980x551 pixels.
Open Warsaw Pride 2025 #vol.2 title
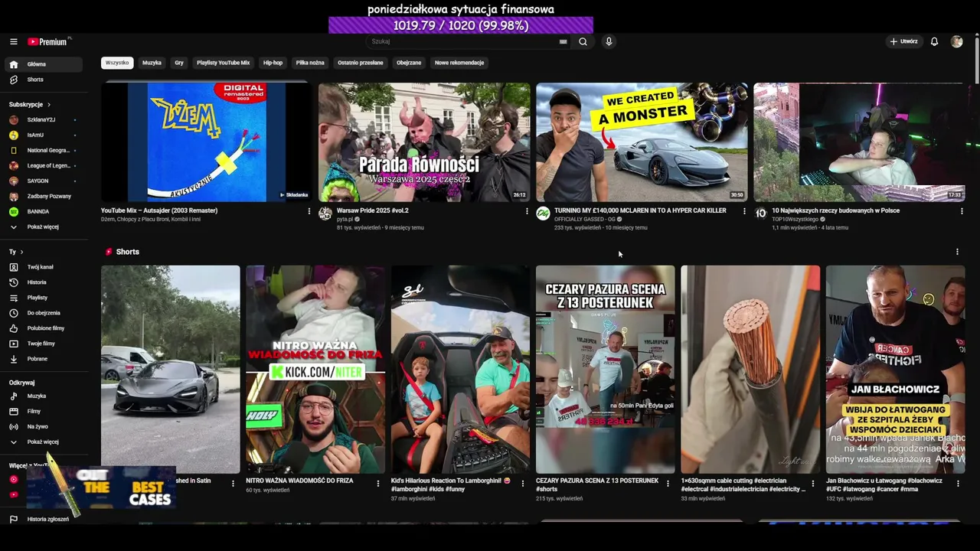pos(373,210)
